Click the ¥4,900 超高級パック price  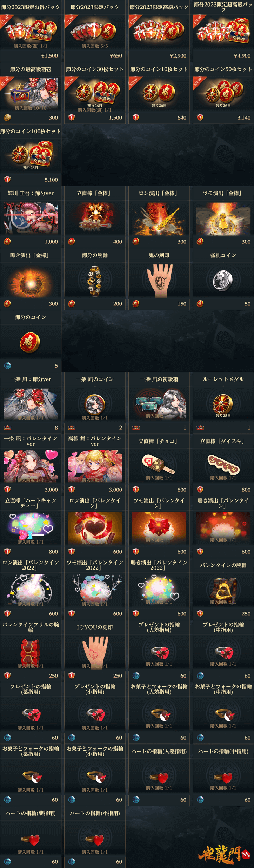pyautogui.click(x=242, y=55)
